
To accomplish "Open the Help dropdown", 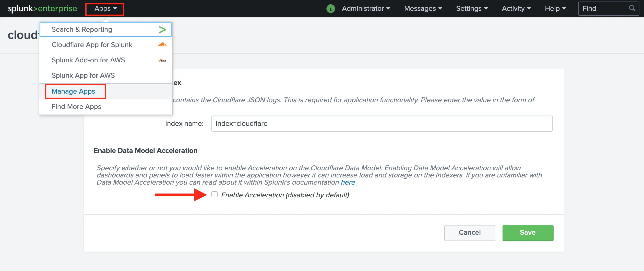I will pos(555,8).
